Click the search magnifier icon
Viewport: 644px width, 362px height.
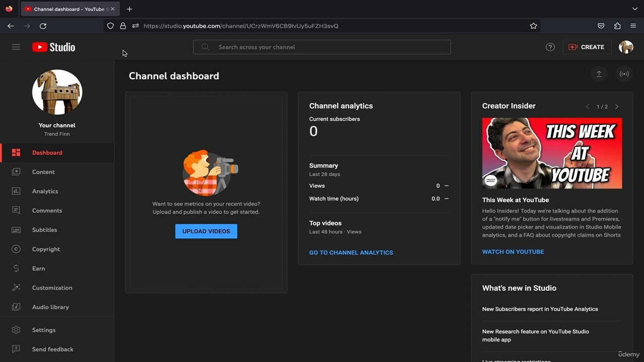click(205, 47)
